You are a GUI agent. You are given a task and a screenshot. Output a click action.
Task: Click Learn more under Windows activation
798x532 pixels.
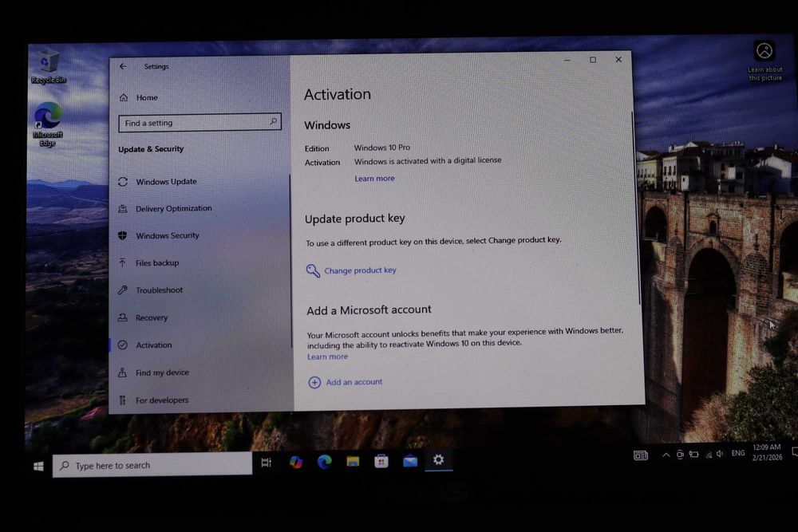tap(374, 179)
